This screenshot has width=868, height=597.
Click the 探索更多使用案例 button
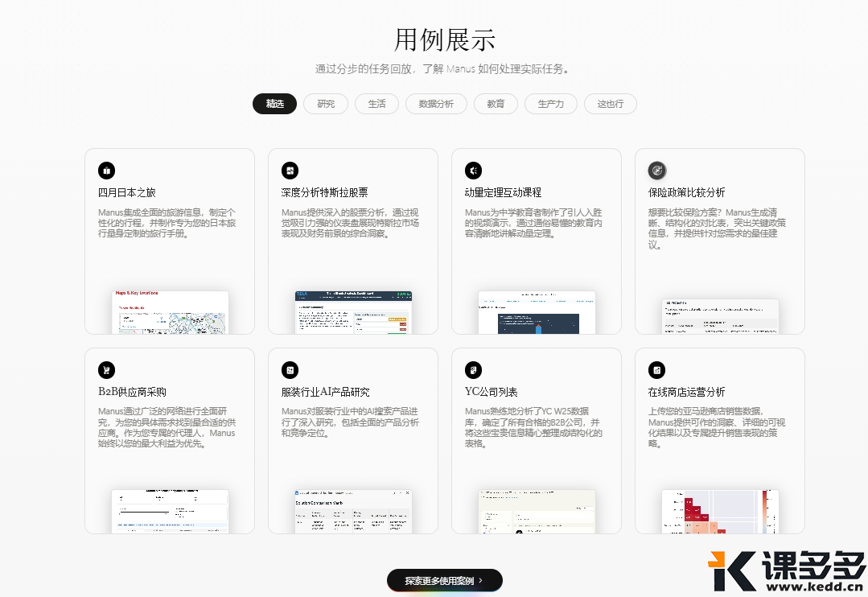(444, 579)
